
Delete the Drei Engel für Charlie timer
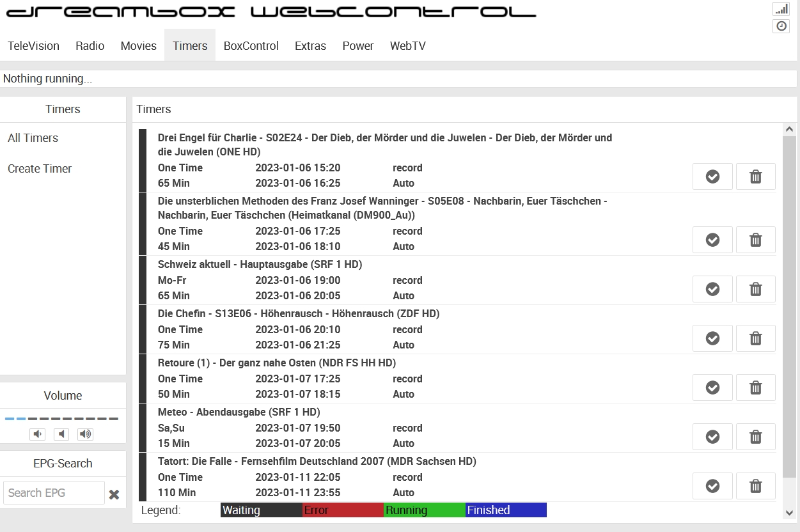coord(755,176)
